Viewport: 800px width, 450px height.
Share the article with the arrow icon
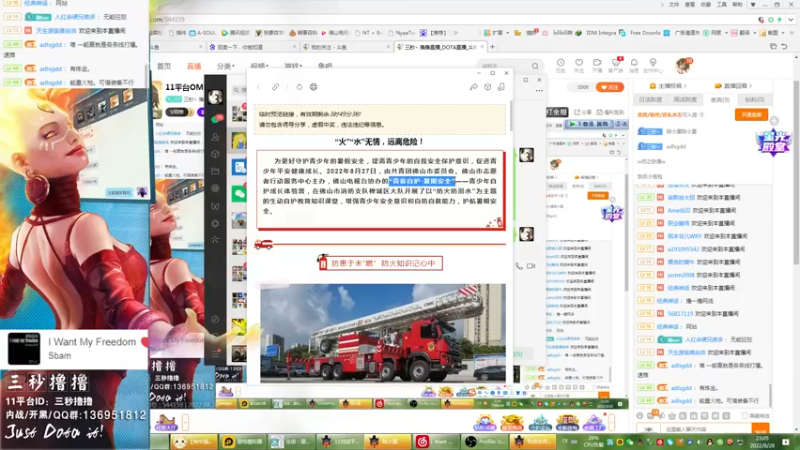pyautogui.click(x=473, y=87)
